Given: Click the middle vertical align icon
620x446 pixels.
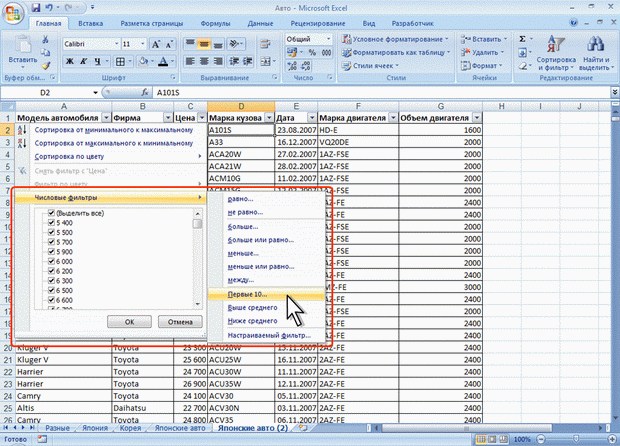Looking at the screenshot, I should (204, 44).
